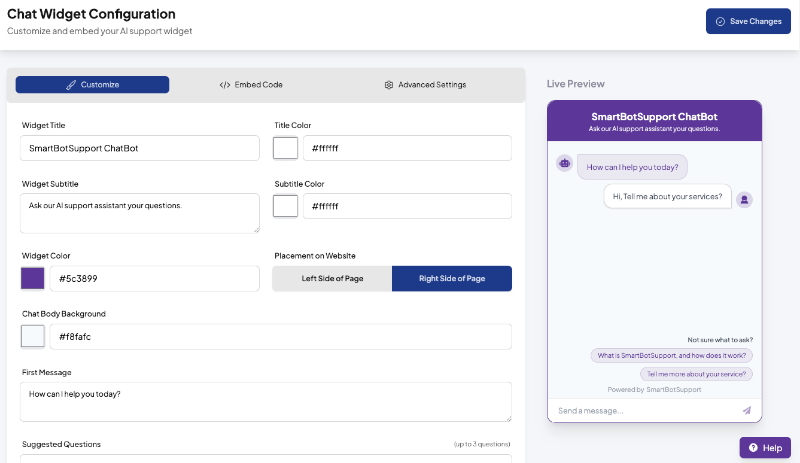Select Right Side of Page placement

coord(452,278)
